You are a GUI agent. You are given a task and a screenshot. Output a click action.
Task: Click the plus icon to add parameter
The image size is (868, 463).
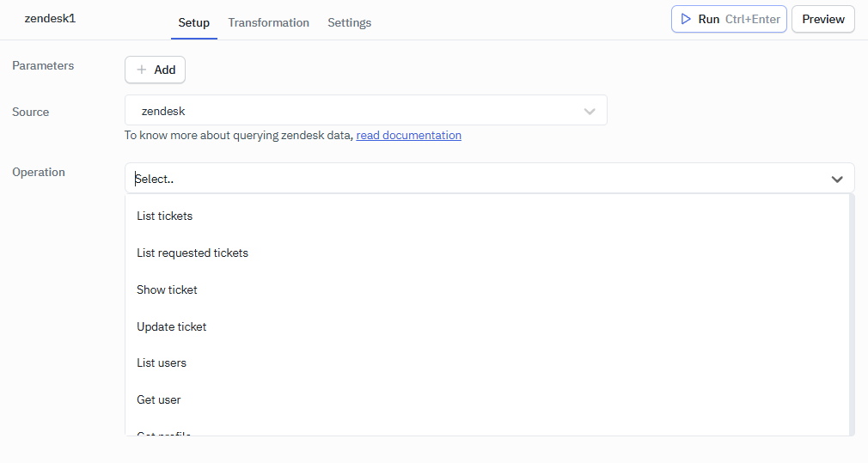(142, 70)
